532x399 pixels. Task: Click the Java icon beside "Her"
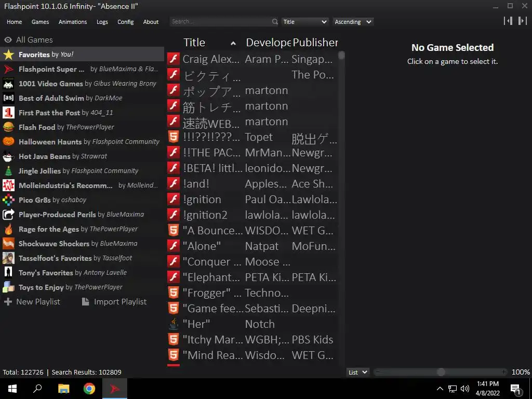coord(174,324)
